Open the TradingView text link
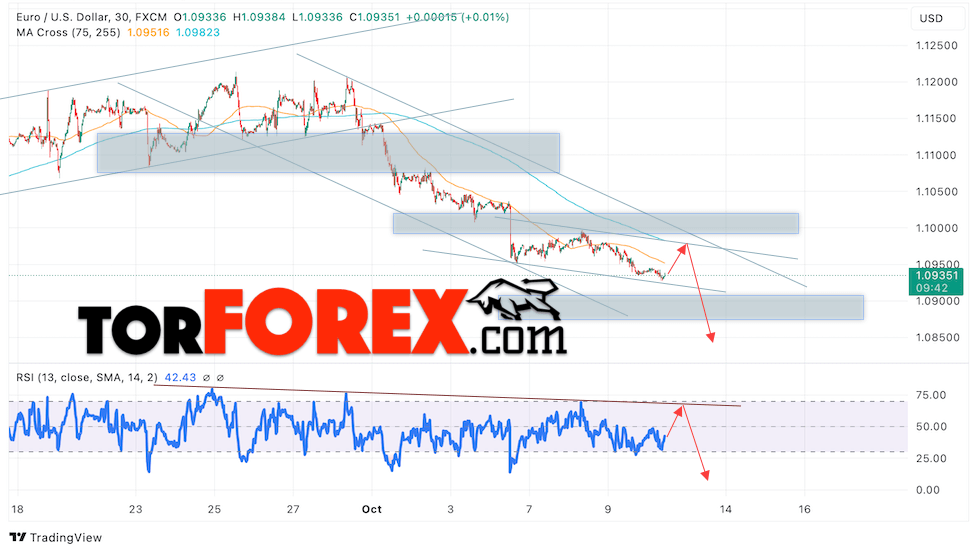Image resolution: width=978 pixels, height=553 pixels. 65,537
